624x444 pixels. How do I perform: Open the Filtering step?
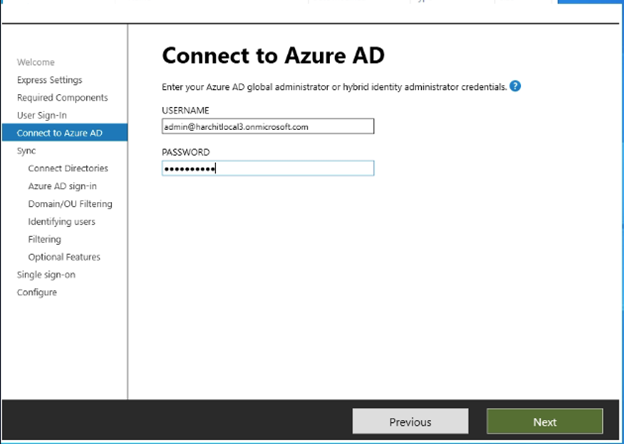click(x=44, y=239)
